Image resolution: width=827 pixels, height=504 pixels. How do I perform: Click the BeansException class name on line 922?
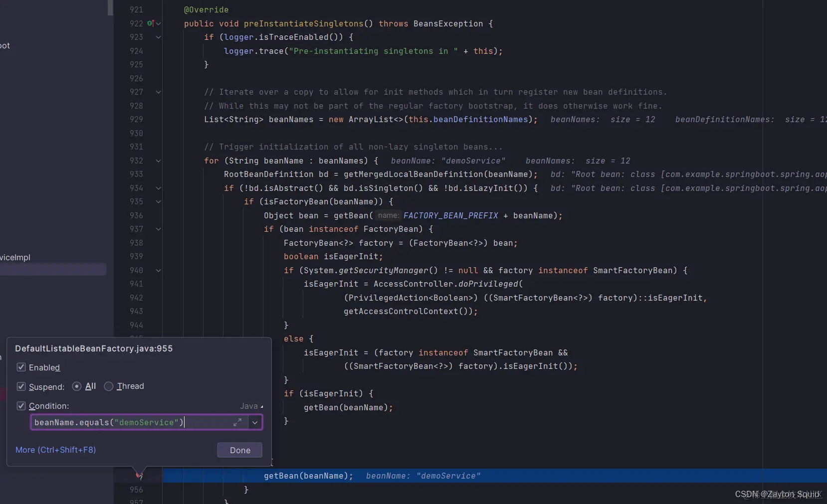pos(448,23)
